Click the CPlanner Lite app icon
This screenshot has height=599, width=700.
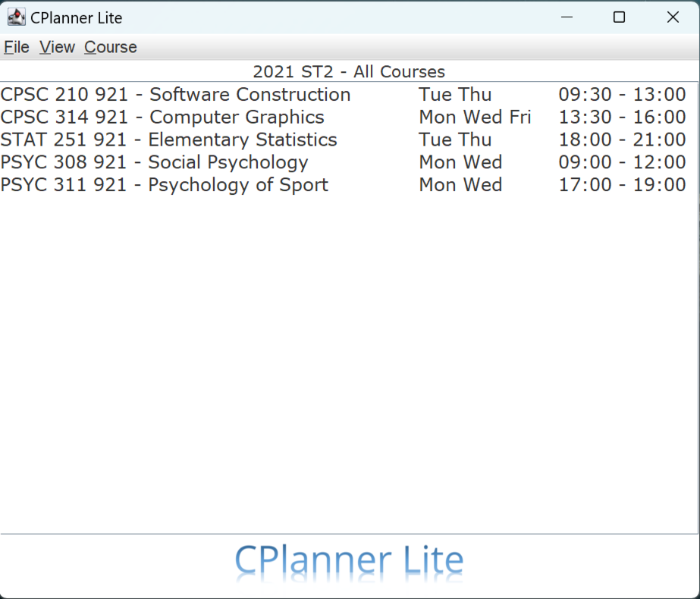click(16, 17)
